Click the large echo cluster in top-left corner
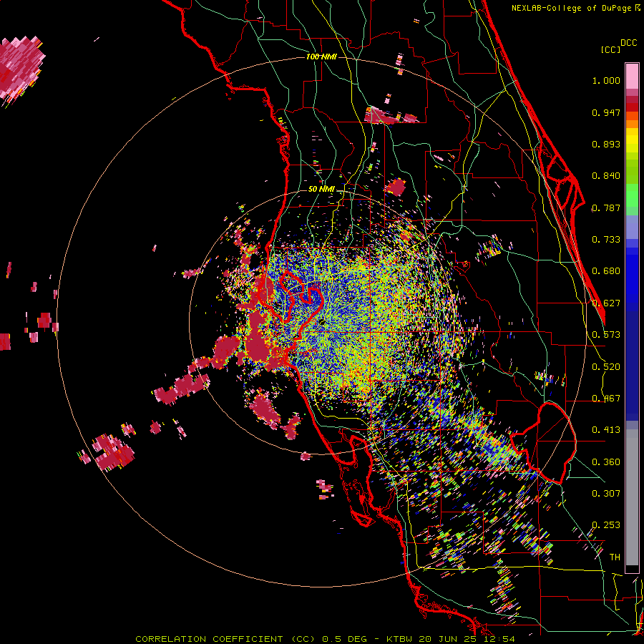The width and height of the screenshot is (644, 644). point(21,70)
